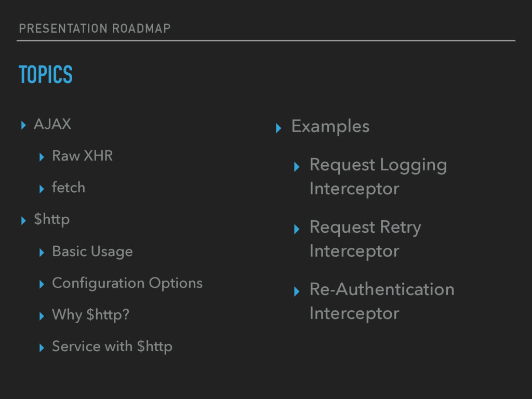Select the Raw XHR subtopic text
Screen dimensions: 532x399
[83, 156]
